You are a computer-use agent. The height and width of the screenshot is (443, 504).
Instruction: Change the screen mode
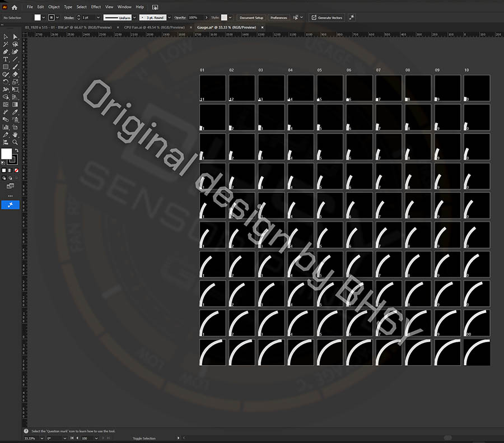[10, 186]
